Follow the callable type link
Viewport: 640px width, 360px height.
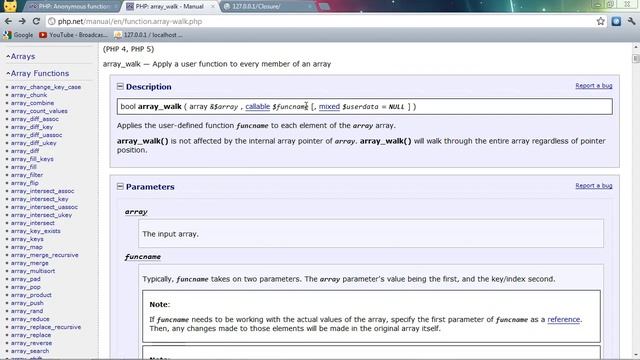tap(258, 107)
